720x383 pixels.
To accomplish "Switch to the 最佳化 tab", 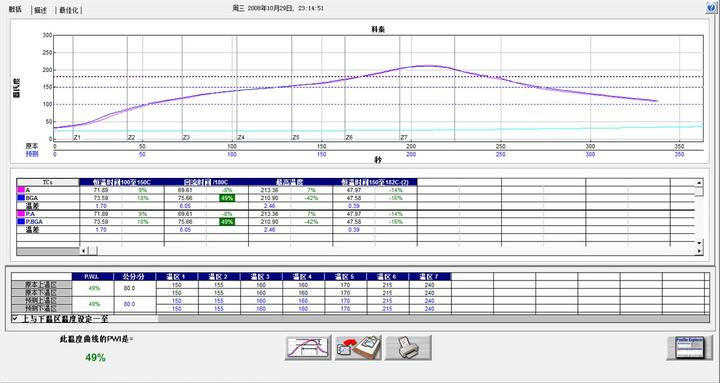I will pyautogui.click(x=68, y=10).
